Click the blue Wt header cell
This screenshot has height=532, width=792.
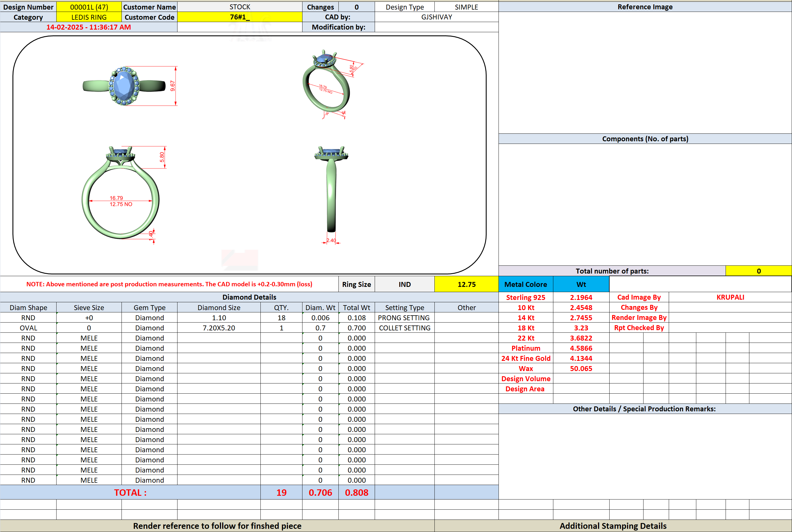click(581, 284)
